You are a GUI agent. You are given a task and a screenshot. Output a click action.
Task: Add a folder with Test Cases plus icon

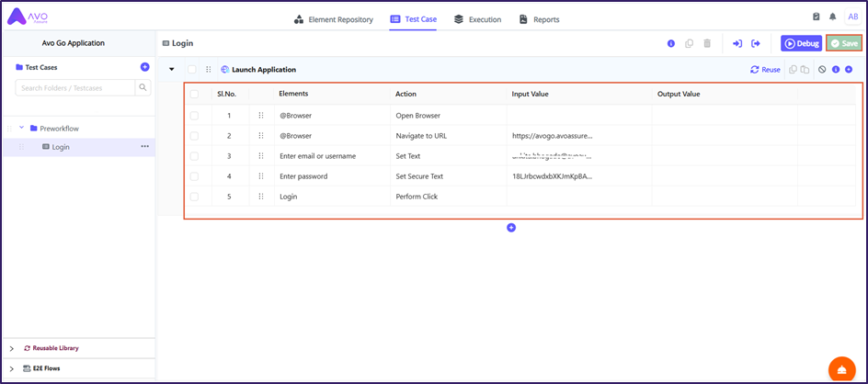coord(144,67)
